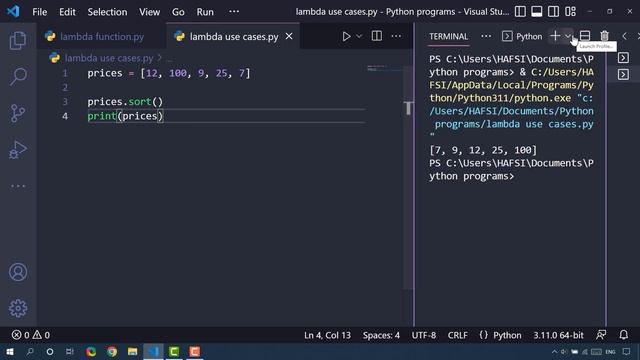Click the terminal panel left chevron

pyautogui.click(x=624, y=36)
